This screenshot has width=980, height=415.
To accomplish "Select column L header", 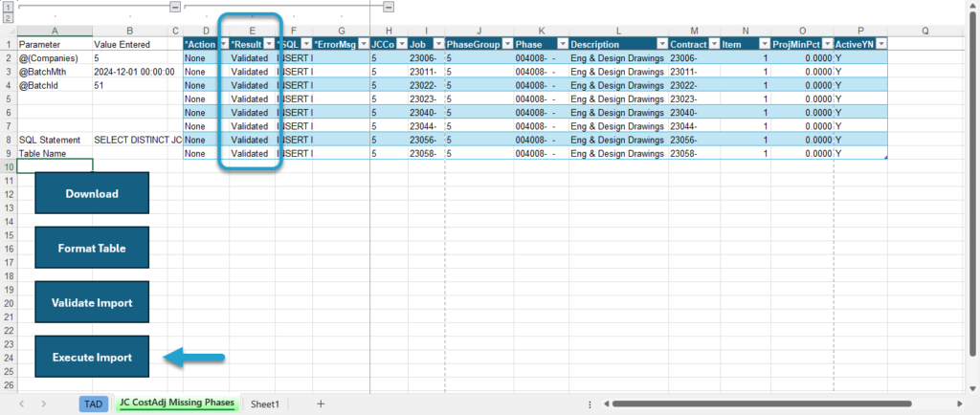I will point(619,31).
